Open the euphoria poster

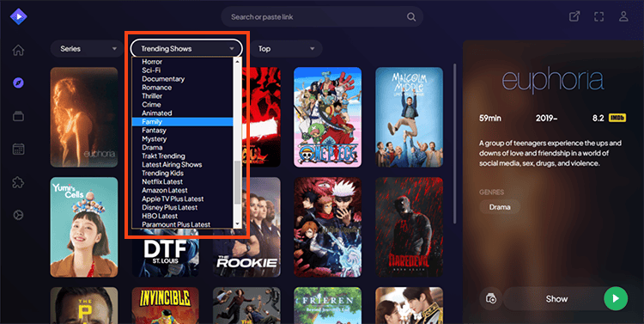[84, 117]
